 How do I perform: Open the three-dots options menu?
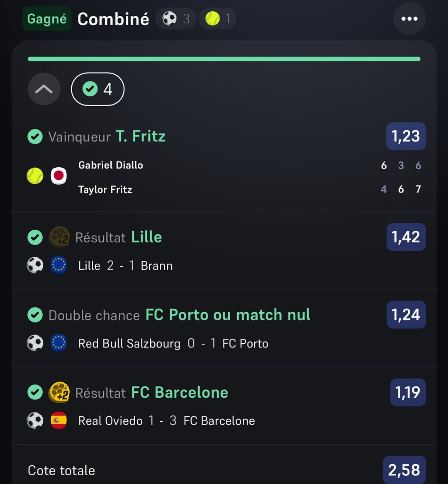pyautogui.click(x=409, y=19)
